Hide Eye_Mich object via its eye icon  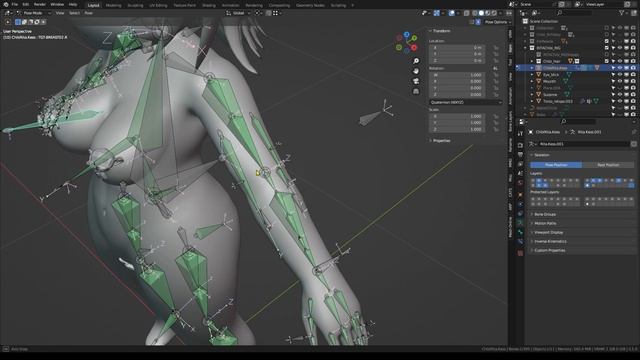tap(620, 75)
